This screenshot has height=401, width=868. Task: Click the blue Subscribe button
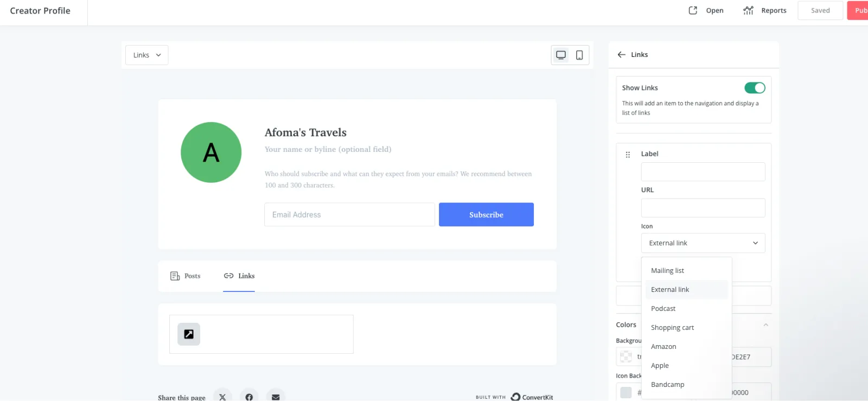486,215
